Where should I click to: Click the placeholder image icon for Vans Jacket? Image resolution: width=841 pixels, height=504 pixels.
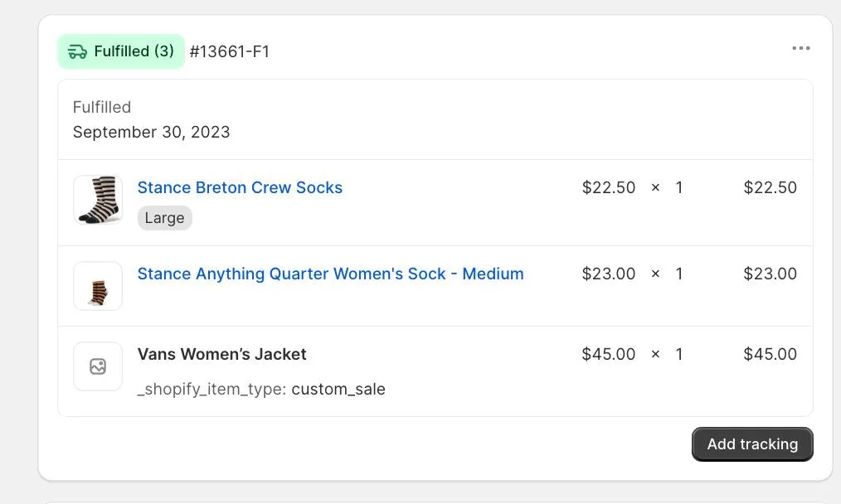coord(98,366)
